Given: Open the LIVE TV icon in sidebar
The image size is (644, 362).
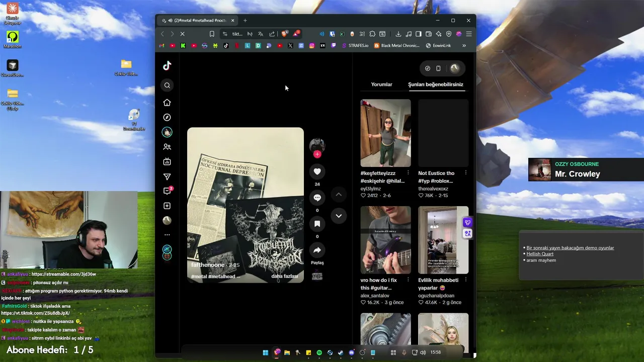Looking at the screenshot, I should [167, 161].
